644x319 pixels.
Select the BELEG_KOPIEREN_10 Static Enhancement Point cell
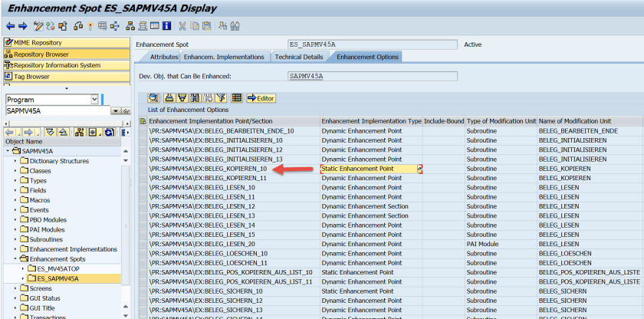[368, 169]
